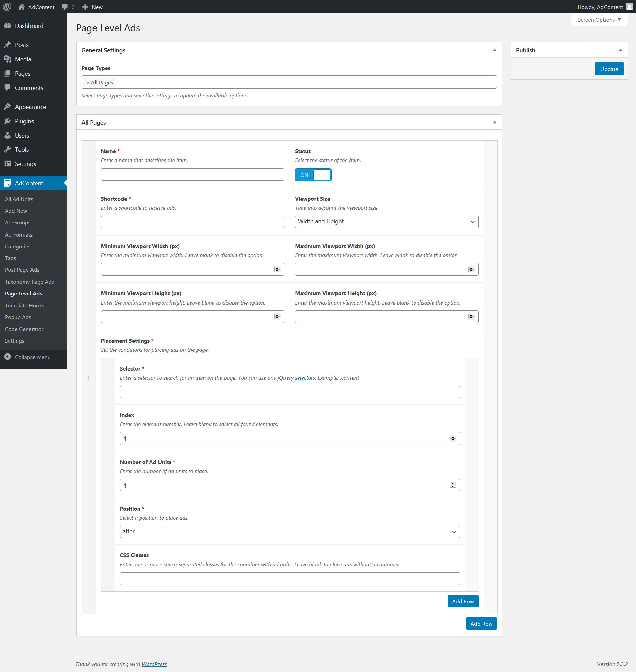Click the Comments icon in sidebar
This screenshot has width=636, height=672.
[x=7, y=88]
